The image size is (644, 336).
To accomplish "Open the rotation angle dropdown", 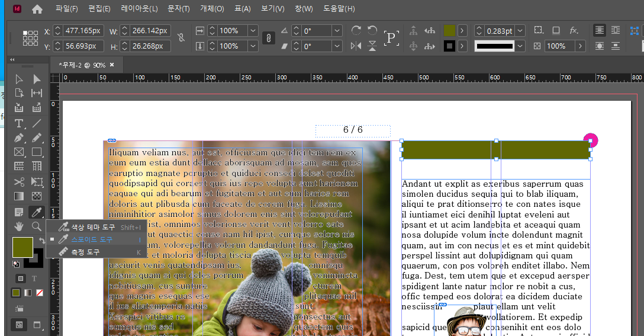I will click(x=337, y=31).
